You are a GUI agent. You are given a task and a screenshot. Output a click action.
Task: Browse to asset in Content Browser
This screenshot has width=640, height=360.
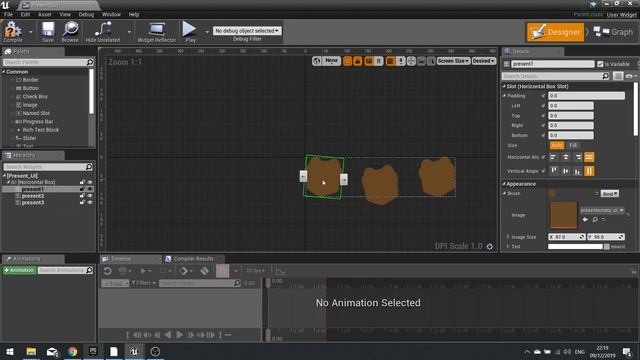click(x=70, y=32)
